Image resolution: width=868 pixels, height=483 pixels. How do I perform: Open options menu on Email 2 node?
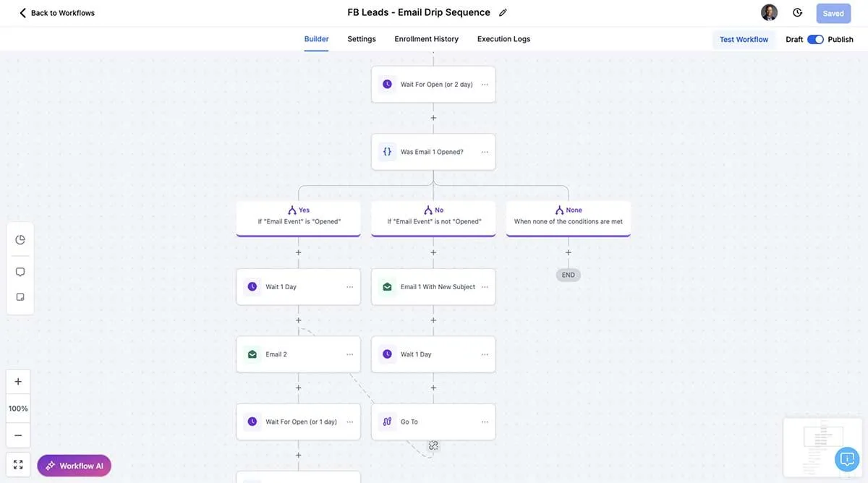pos(349,354)
